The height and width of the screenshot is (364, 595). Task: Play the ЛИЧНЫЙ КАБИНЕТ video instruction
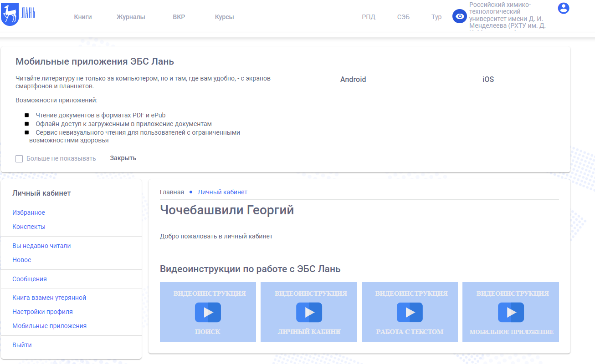pos(309,312)
